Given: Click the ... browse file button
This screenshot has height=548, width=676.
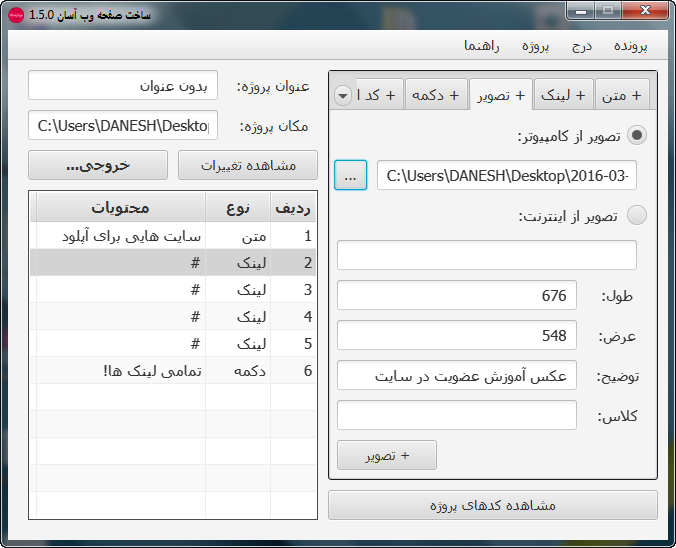Looking at the screenshot, I should [351, 175].
